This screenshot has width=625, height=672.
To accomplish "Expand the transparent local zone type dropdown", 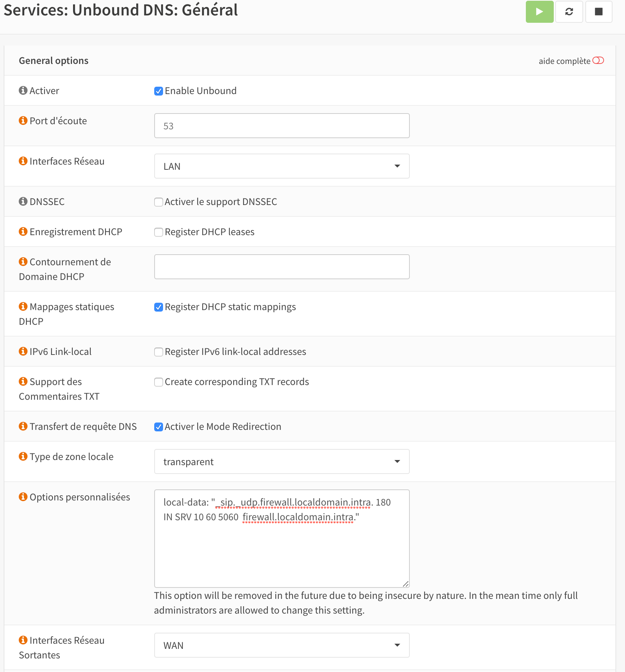I will point(282,461).
